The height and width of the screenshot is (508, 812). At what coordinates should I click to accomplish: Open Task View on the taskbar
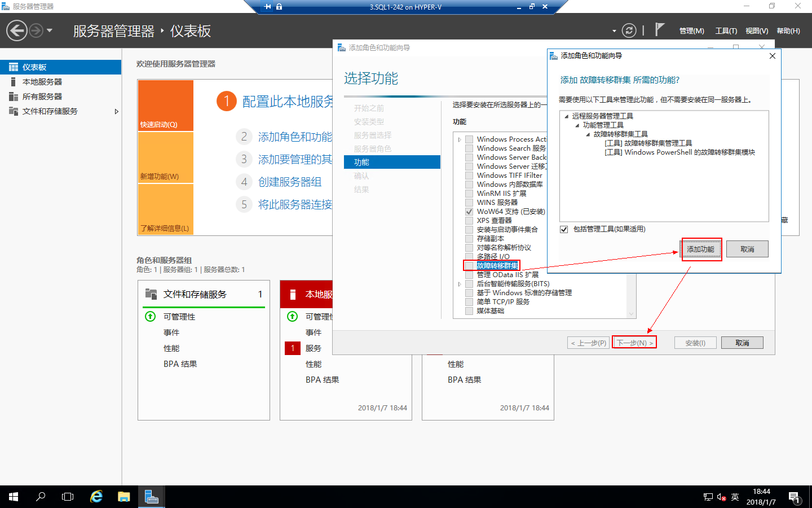[x=68, y=497]
